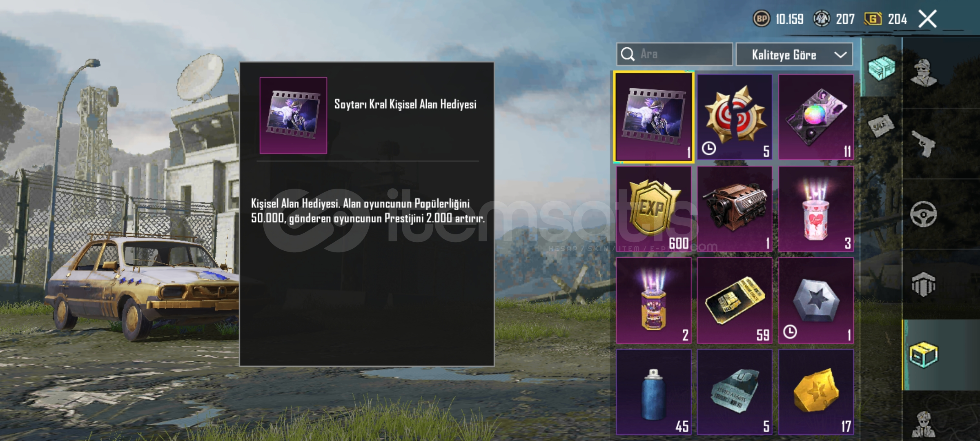Click the BP coin balance icon
The height and width of the screenshot is (441, 980).
[761, 19]
